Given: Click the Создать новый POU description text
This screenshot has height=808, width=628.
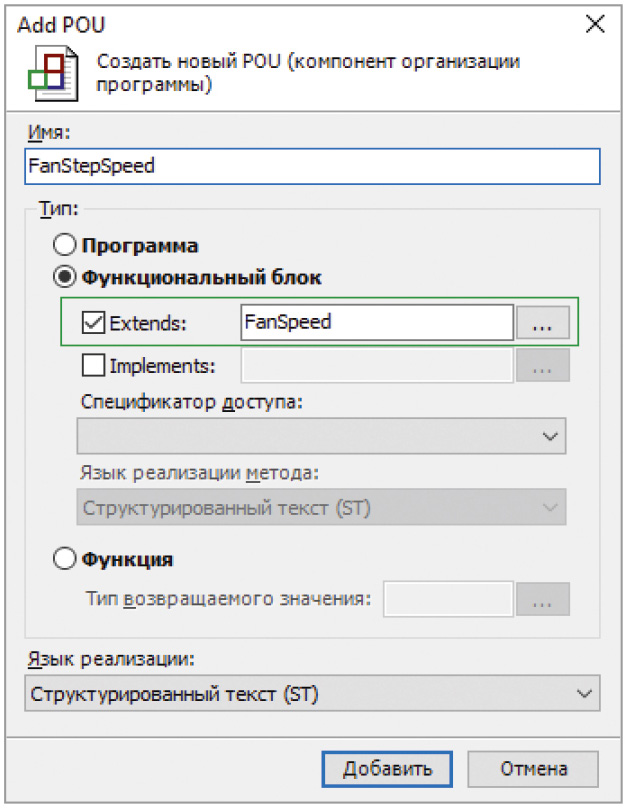Looking at the screenshot, I should 308,73.
